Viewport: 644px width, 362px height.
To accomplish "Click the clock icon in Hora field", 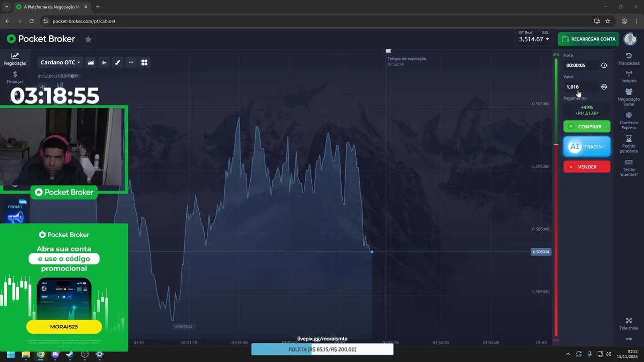I will tap(604, 65).
